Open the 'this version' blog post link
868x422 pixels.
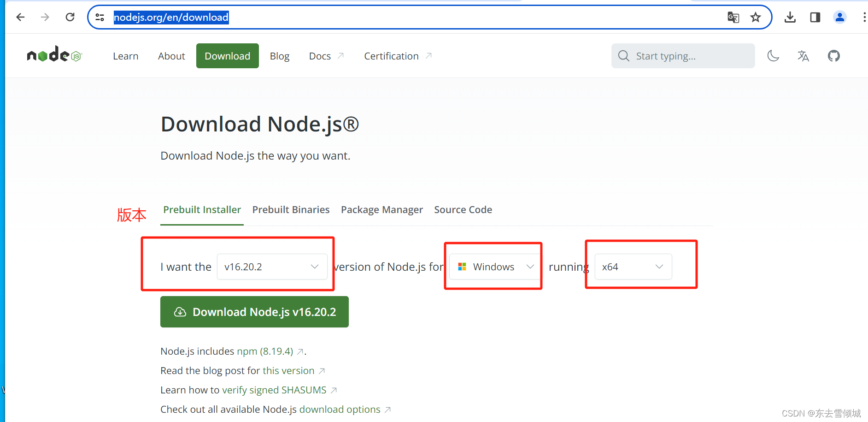288,371
